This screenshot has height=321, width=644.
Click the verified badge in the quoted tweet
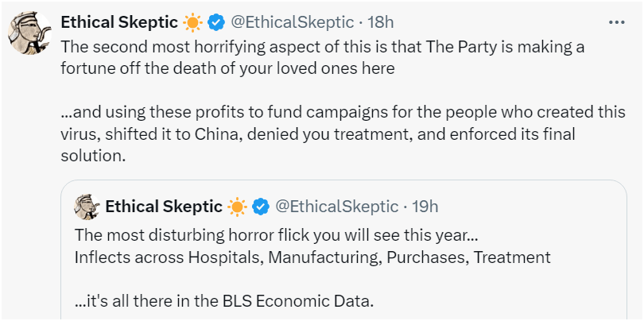[260, 207]
